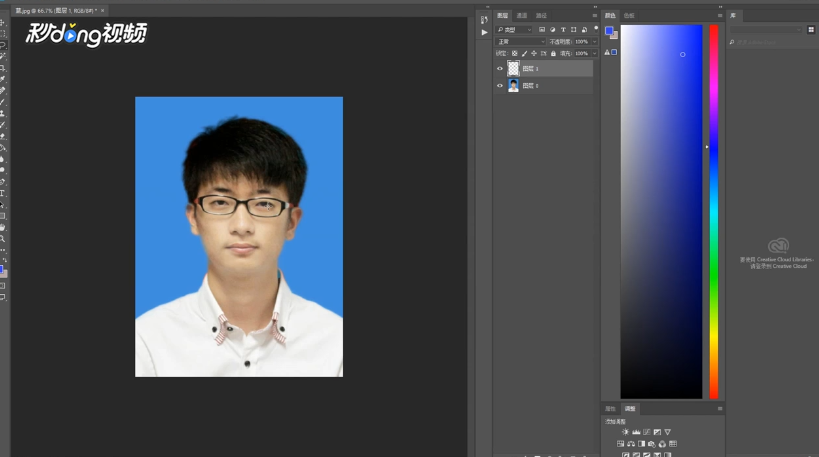Open the Color panel options menu
The width and height of the screenshot is (819, 457).
tap(720, 16)
